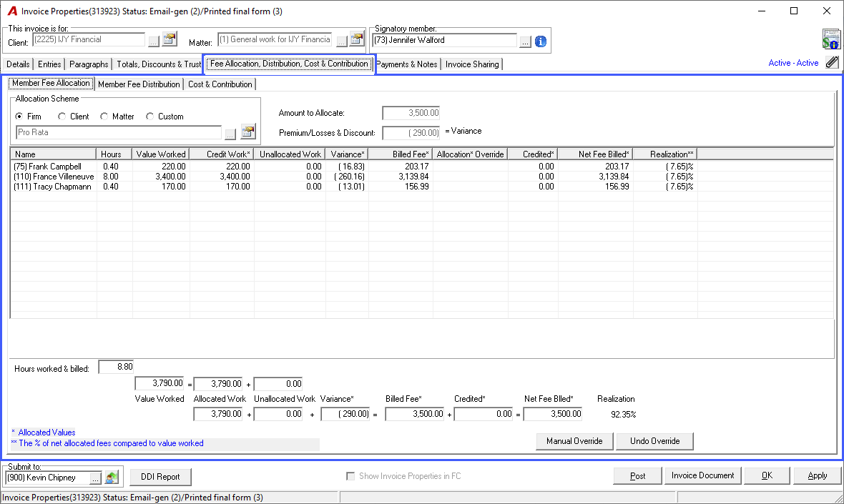Sort by the Realization column header
Image resolution: width=844 pixels, height=504 pixels.
665,154
